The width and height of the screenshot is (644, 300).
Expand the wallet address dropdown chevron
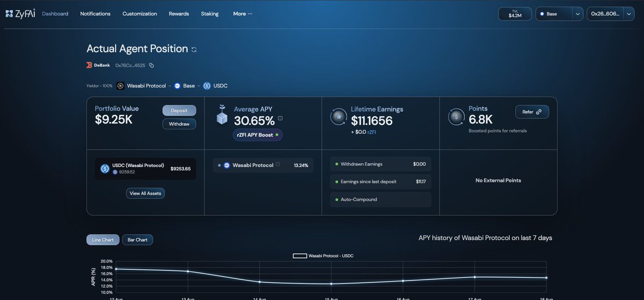pos(629,14)
